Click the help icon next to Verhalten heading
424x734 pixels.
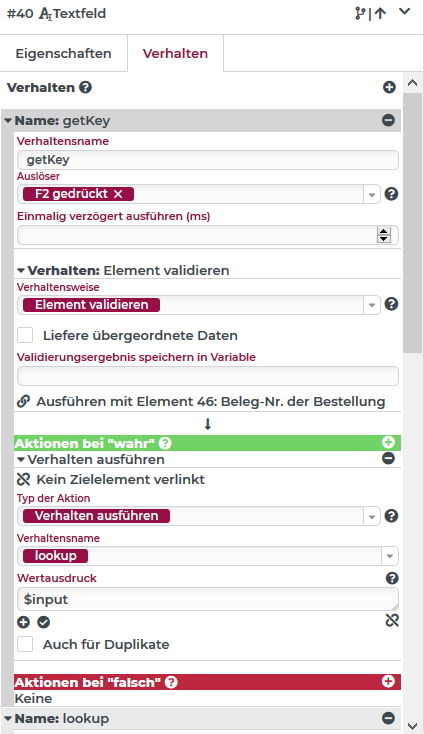pos(85,88)
